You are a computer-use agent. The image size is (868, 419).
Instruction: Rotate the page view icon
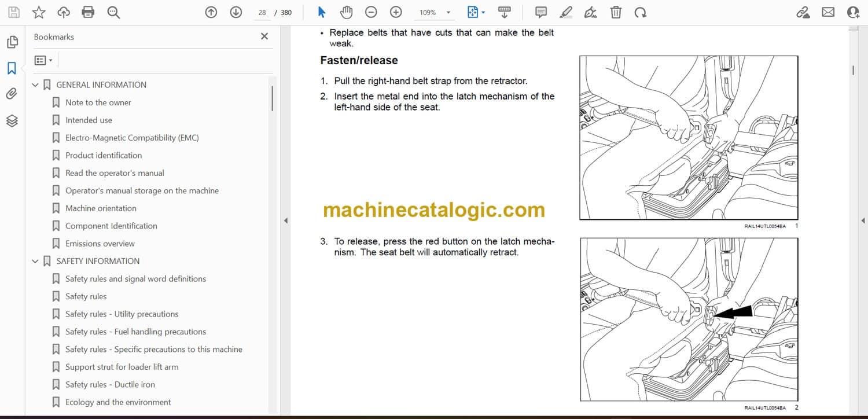[x=640, y=12]
